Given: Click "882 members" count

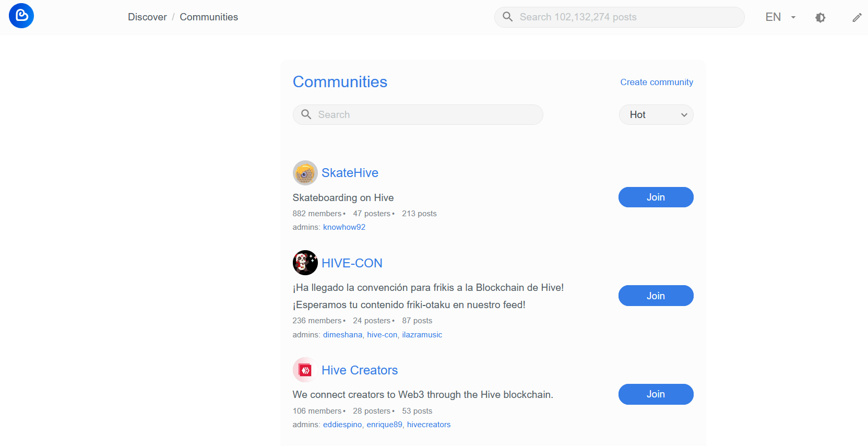Looking at the screenshot, I should [317, 214].
